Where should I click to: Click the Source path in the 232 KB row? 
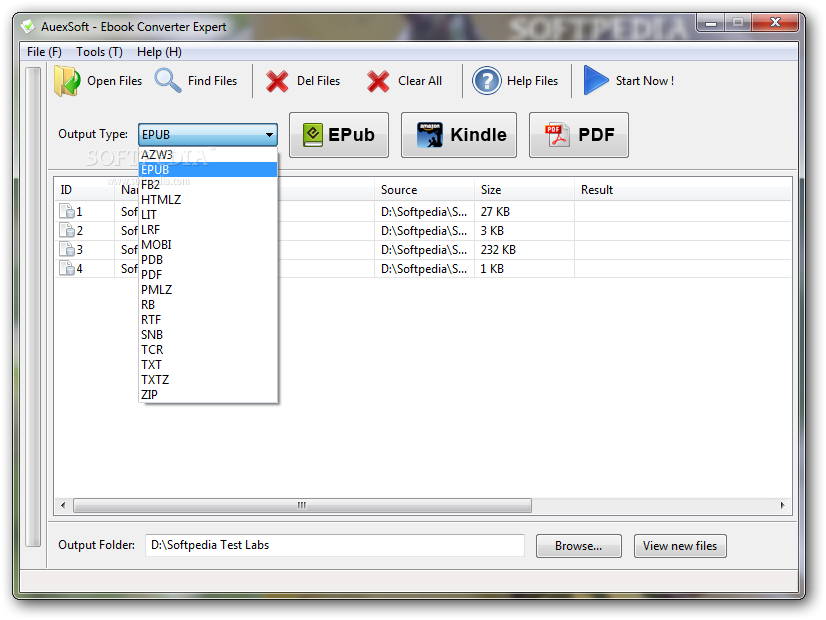click(424, 250)
